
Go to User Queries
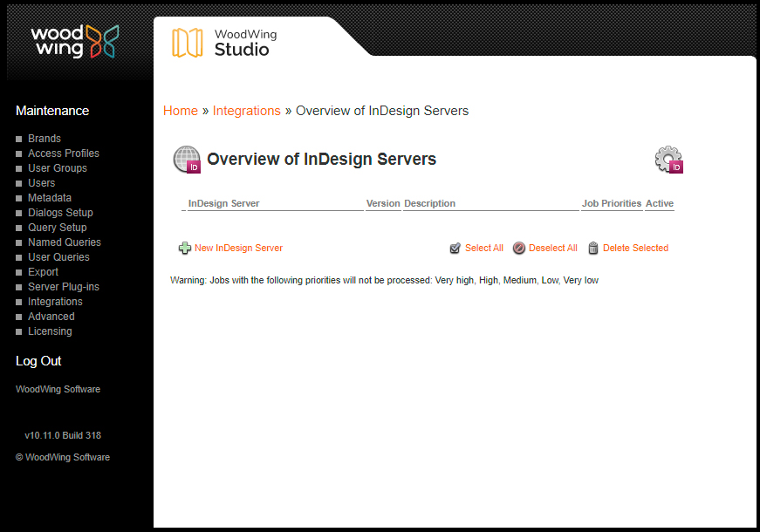coord(58,257)
